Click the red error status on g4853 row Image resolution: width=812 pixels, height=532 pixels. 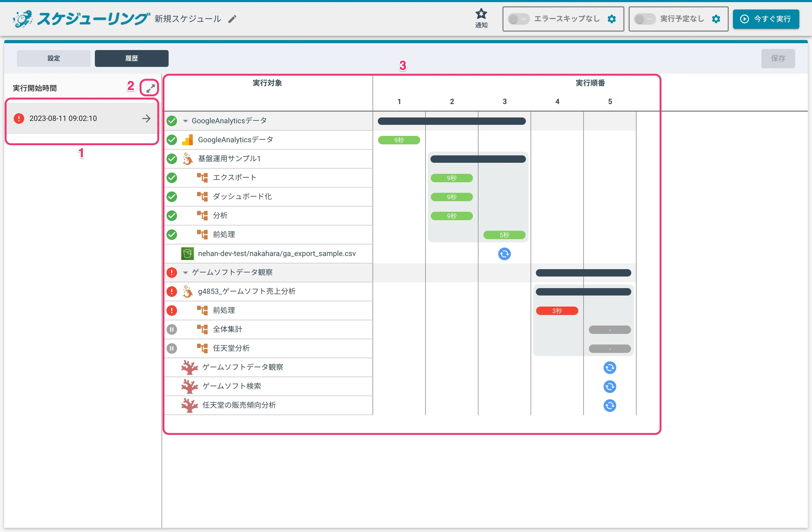pyautogui.click(x=172, y=292)
